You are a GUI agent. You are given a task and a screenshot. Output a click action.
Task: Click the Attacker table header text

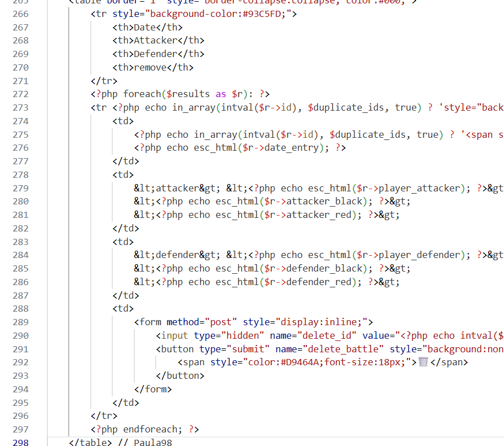pyautogui.click(x=155, y=41)
